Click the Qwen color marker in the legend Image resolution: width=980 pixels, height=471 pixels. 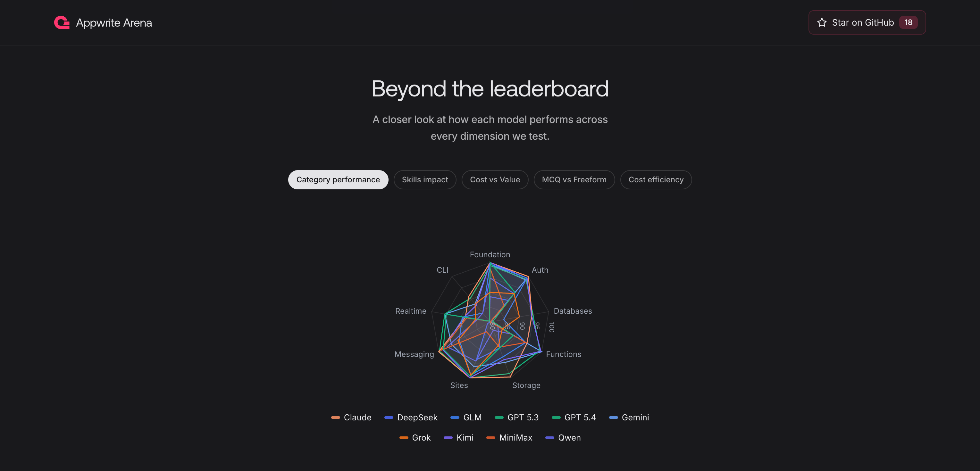(x=549, y=438)
